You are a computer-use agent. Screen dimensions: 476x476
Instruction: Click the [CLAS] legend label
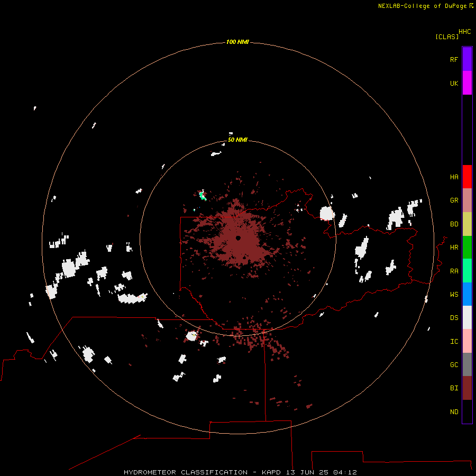click(x=447, y=36)
